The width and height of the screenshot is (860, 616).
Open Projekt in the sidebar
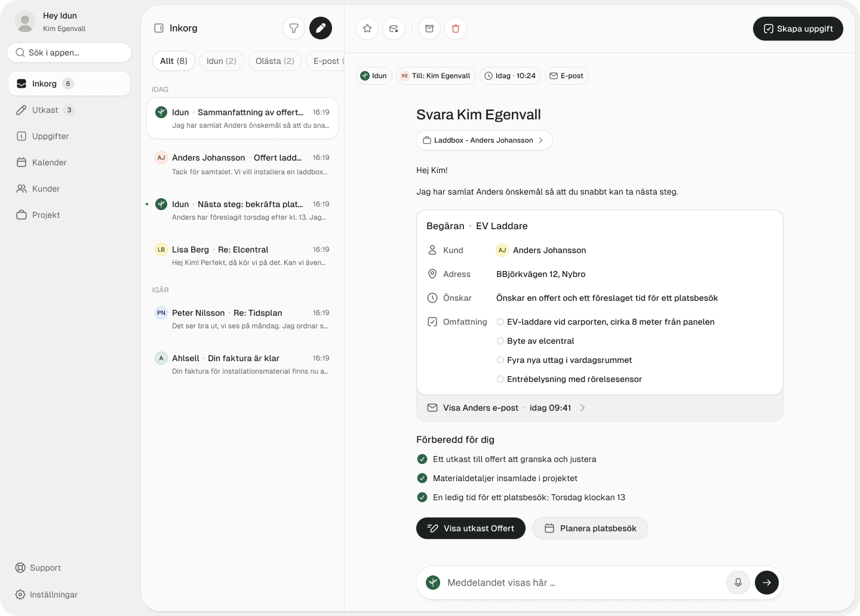(x=69, y=215)
